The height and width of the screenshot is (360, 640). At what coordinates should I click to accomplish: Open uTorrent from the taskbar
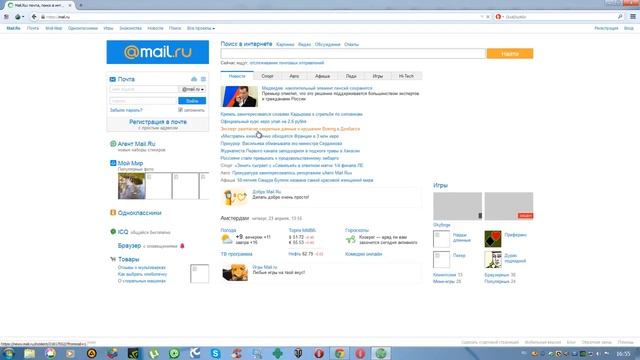(x=154, y=353)
